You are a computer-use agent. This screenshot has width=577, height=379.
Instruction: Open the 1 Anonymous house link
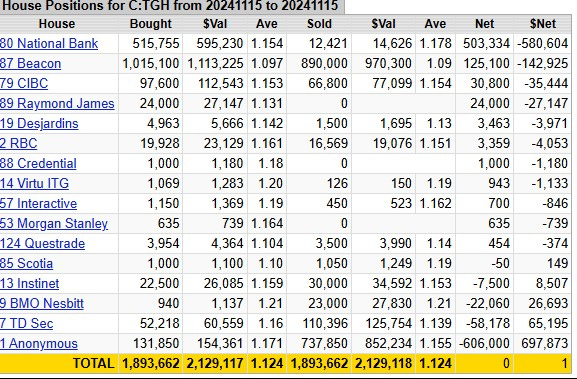[x=39, y=343]
